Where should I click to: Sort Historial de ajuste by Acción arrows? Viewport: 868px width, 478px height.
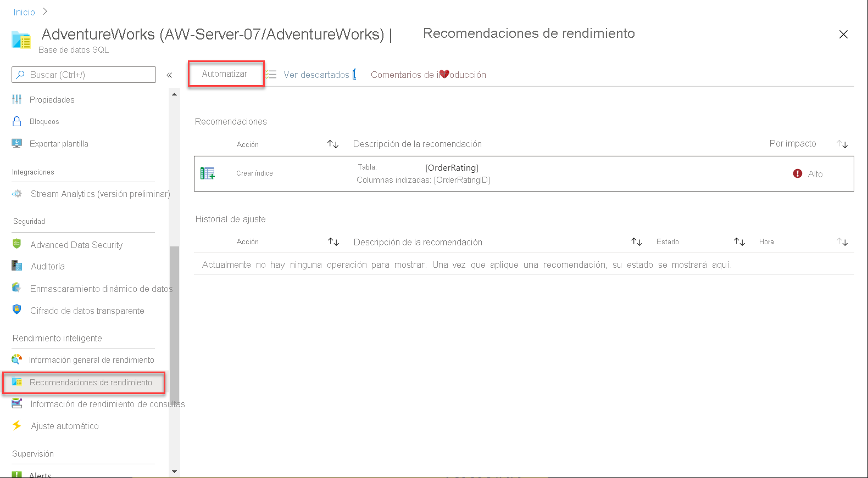coord(333,241)
